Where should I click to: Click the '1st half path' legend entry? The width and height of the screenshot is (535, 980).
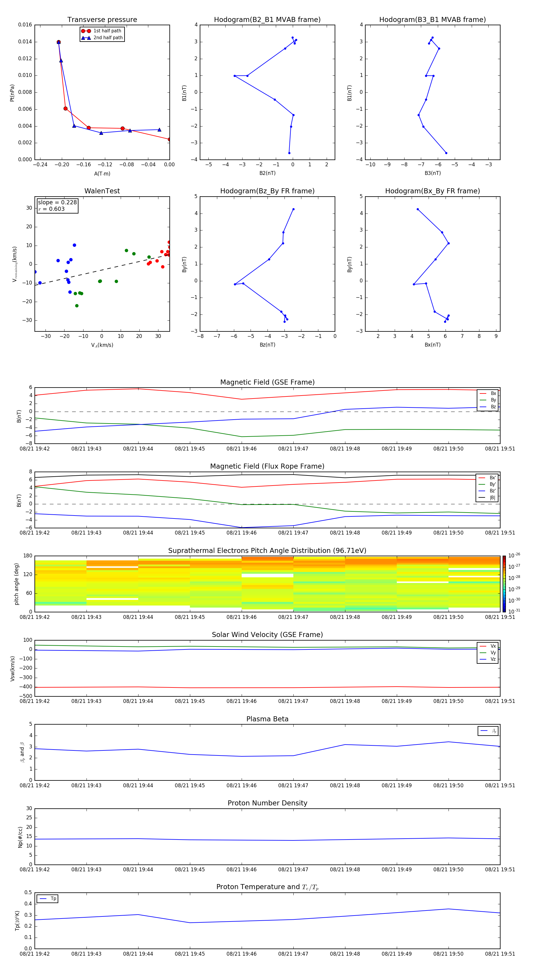pyautogui.click(x=101, y=31)
